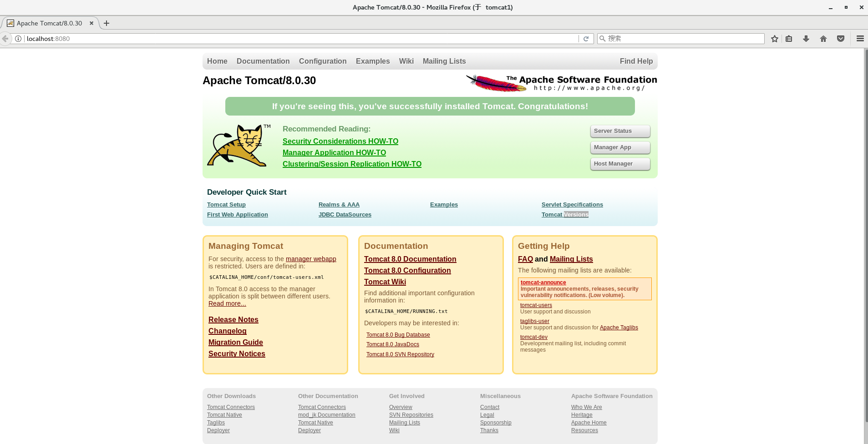This screenshot has width=868, height=444.
Task: Reload the page with refresh icon
Action: click(x=586, y=39)
